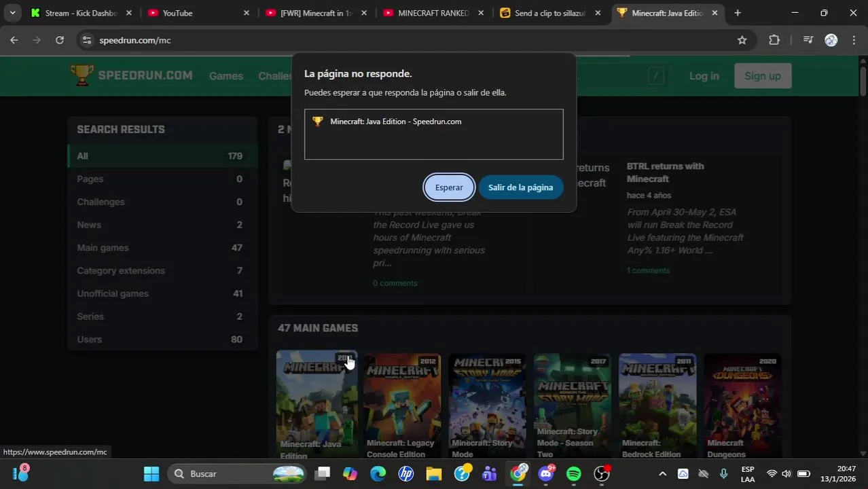Open the BTRL returns with Minecraft article
868x489 pixels.
(666, 173)
